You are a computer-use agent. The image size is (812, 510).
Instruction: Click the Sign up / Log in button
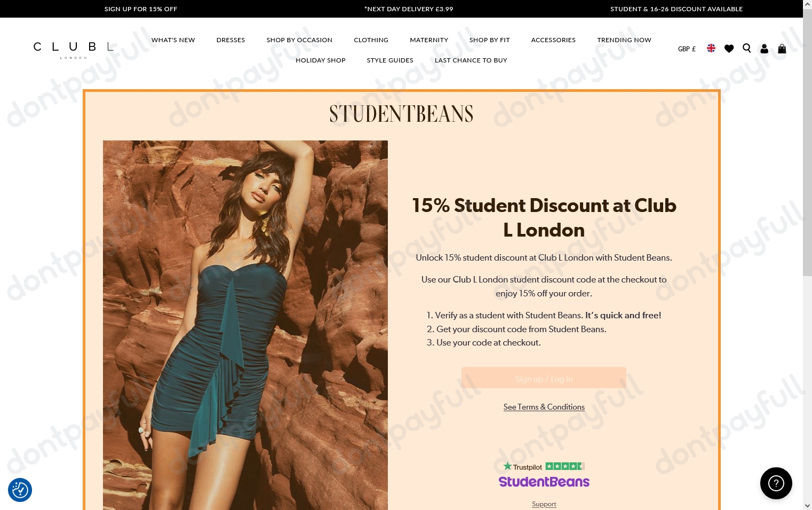(x=544, y=378)
